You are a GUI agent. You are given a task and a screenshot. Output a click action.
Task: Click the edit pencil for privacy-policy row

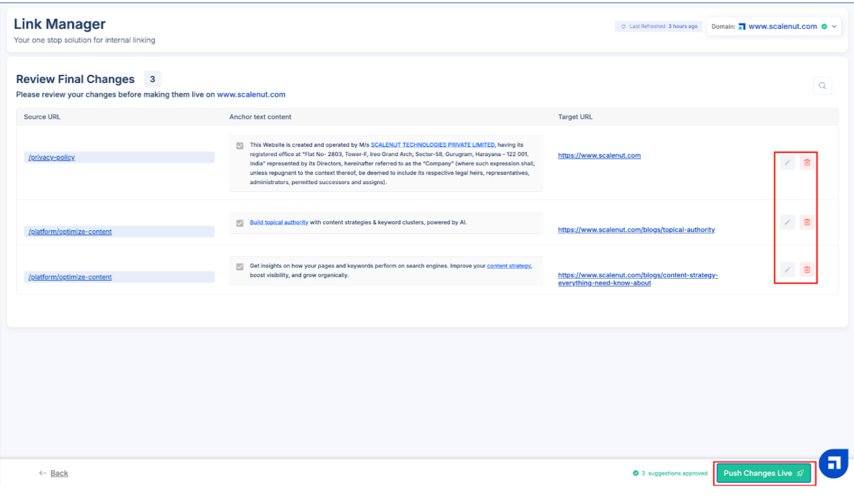click(787, 163)
